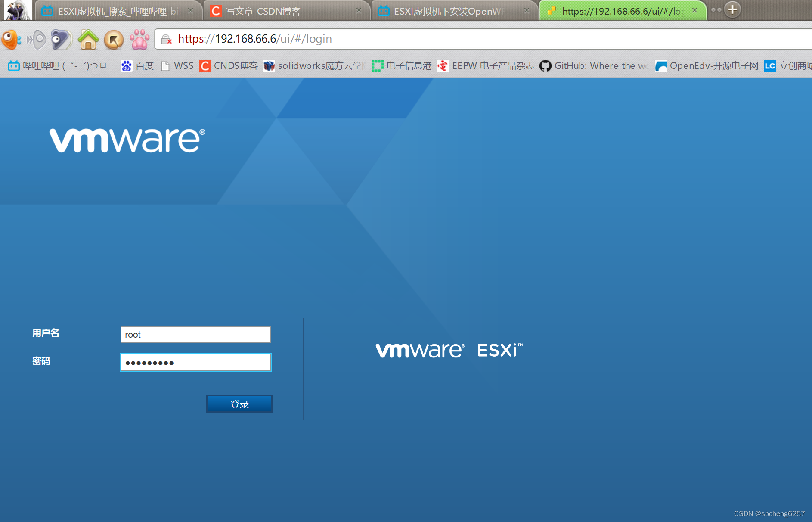Click the grey chameleon reload icon
Screen dimensions: 812x522
point(62,40)
